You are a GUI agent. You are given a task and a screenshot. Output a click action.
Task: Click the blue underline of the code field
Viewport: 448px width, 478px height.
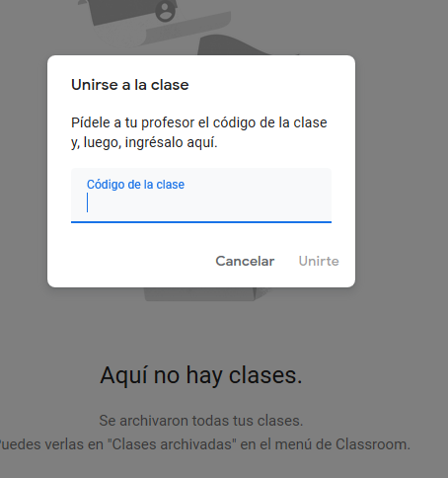201,222
